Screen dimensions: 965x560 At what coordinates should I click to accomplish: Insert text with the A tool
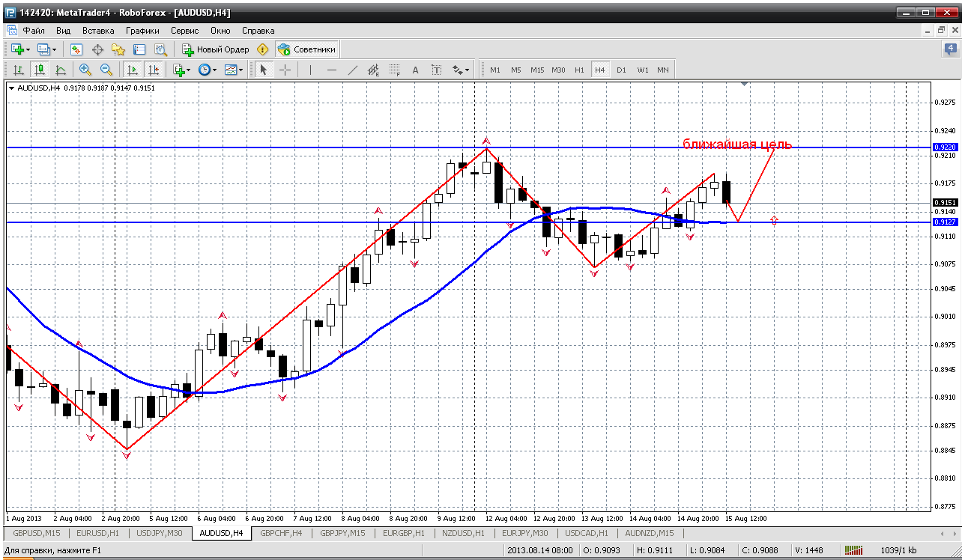[x=416, y=70]
